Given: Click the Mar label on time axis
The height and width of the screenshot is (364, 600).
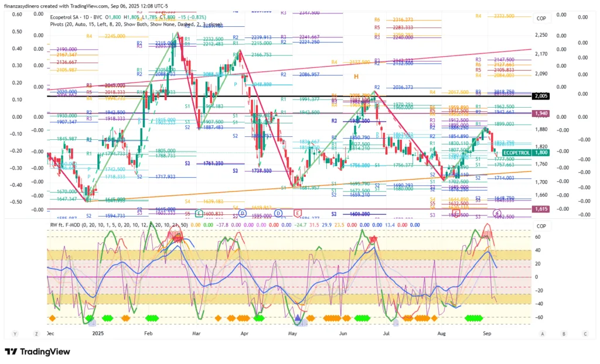Looking at the screenshot, I should pyautogui.click(x=196, y=334).
